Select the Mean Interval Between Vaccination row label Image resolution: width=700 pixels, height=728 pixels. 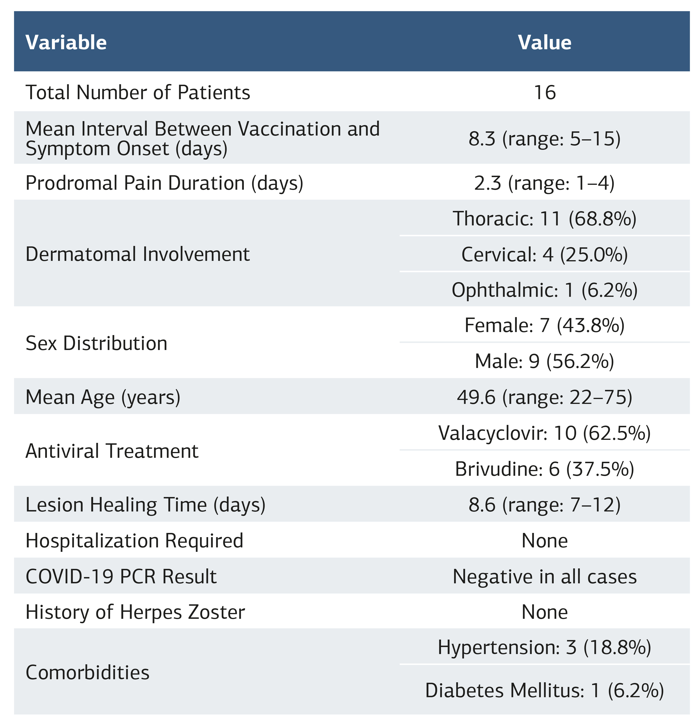(x=202, y=138)
